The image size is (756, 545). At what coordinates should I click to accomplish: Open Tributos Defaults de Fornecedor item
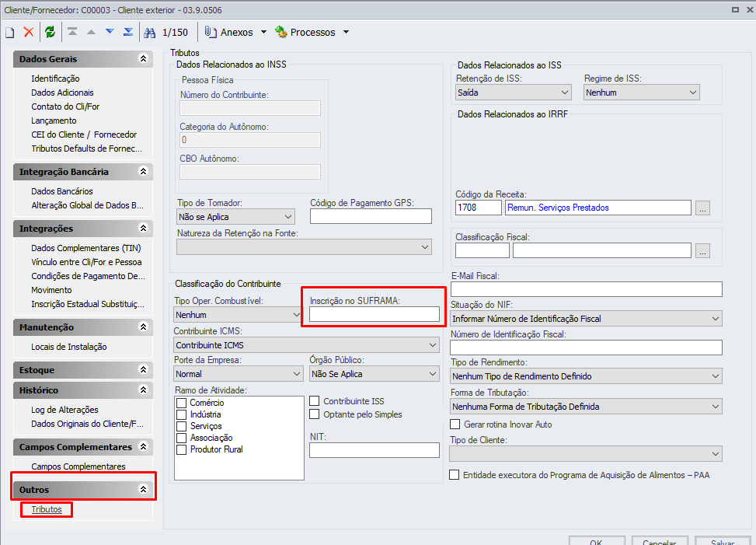(87, 148)
